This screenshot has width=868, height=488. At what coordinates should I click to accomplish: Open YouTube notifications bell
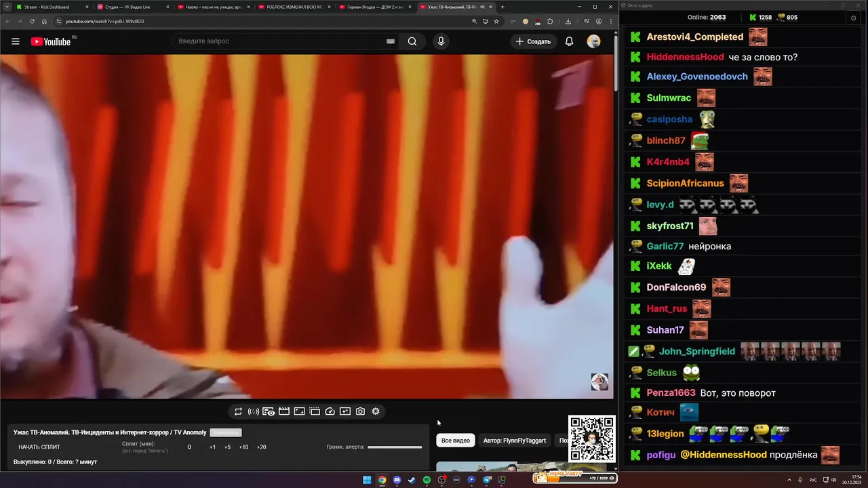[x=569, y=41]
